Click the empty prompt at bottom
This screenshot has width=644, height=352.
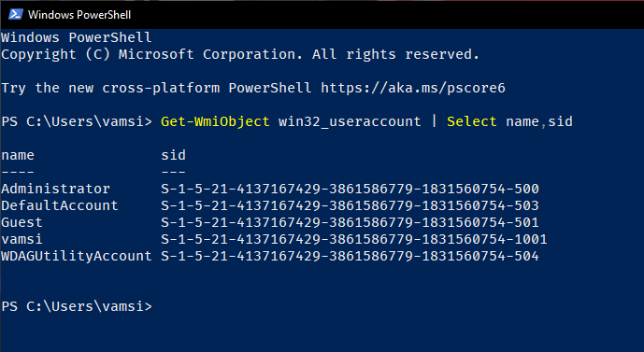77,306
